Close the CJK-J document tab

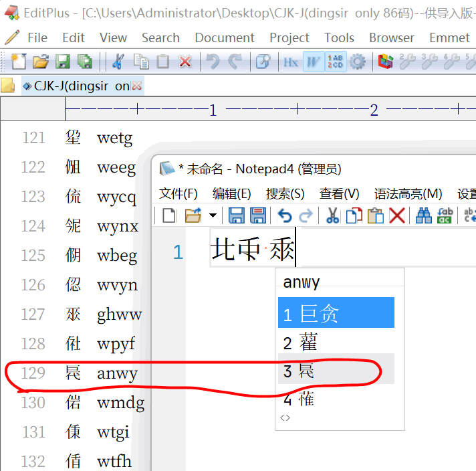point(137,86)
